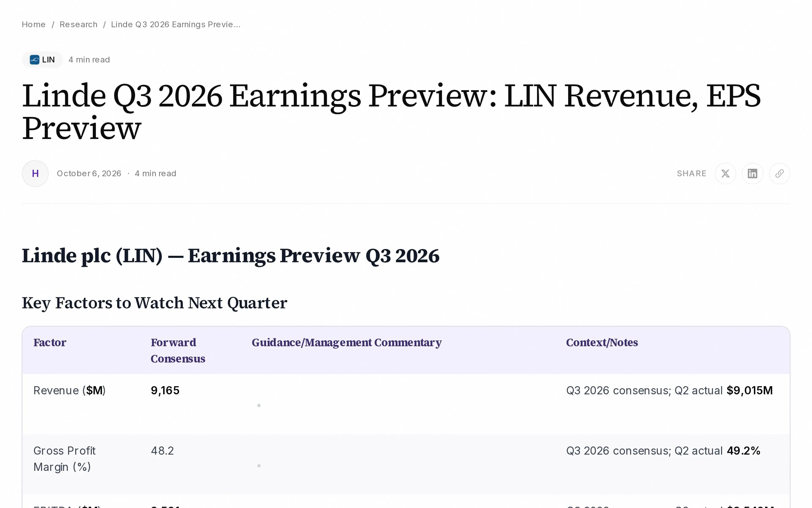Click Q2 actual 49.2% note
This screenshot has width=812, height=508.
pos(717,451)
